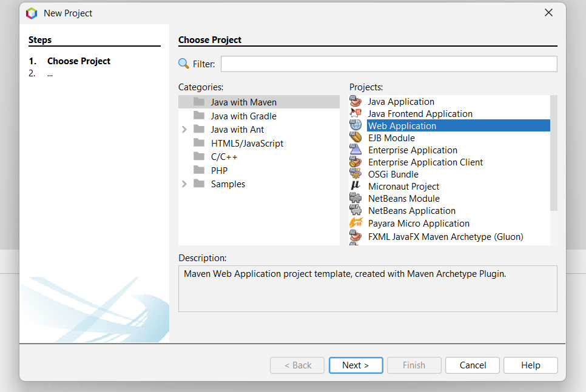Click the Payara Micro Application fish icon
Viewport: 586px width, 392px height.
[x=355, y=223]
